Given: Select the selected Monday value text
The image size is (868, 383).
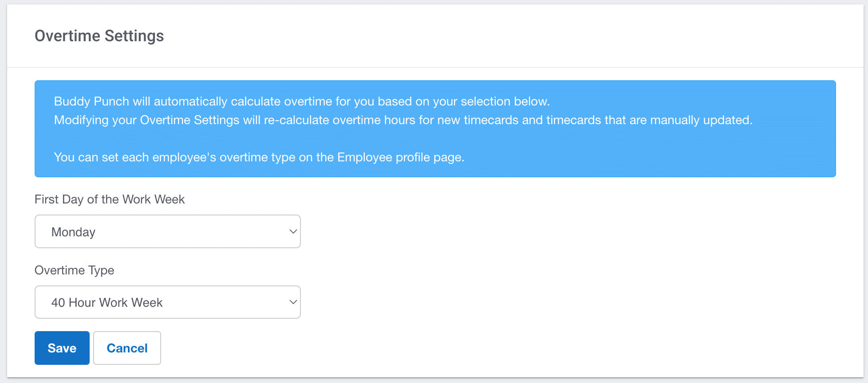Looking at the screenshot, I should (x=74, y=232).
